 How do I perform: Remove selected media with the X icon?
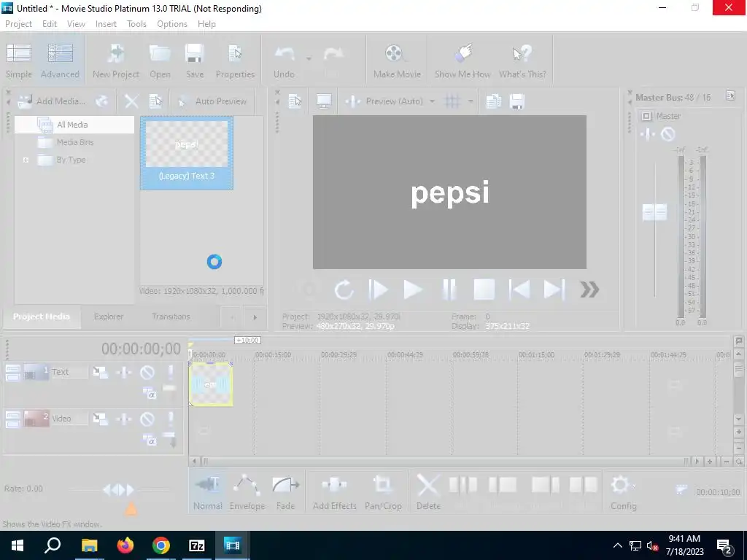pos(131,101)
